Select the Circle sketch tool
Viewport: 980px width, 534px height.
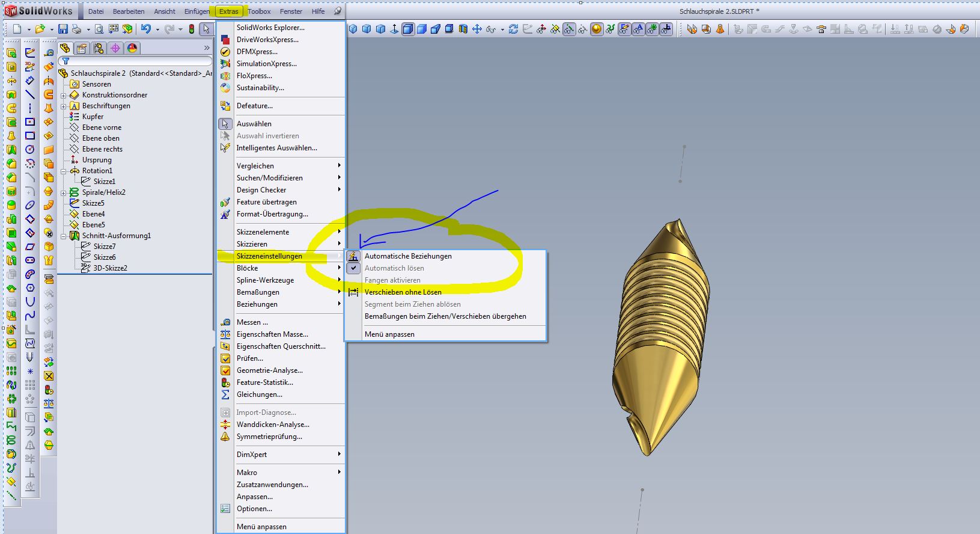tap(30, 150)
